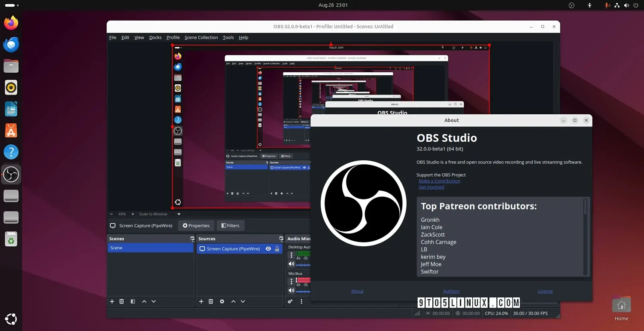Viewport: 644px width, 331px height.
Task: Open advanced audio properties gears icon
Action: [290, 301]
